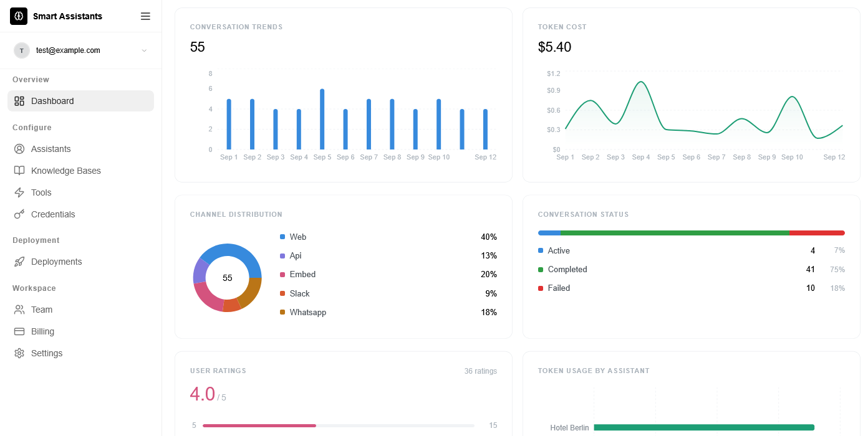Click the $5.40 token cost value

coord(554,47)
